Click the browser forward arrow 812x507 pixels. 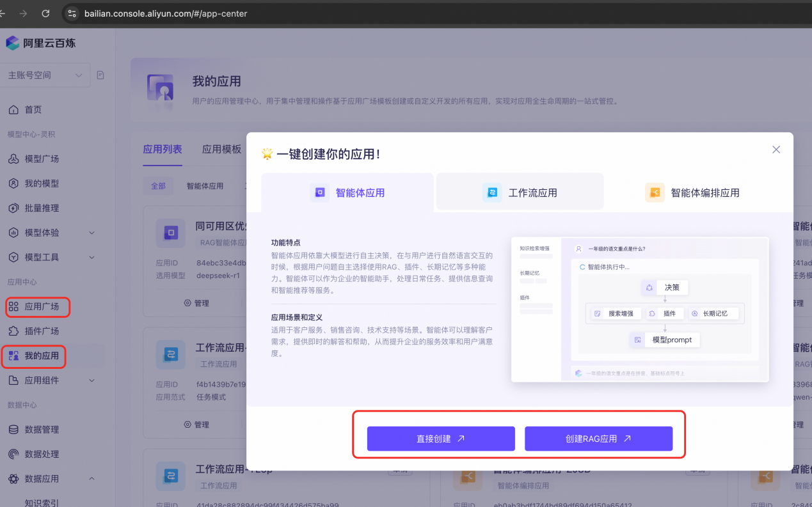pyautogui.click(x=24, y=13)
